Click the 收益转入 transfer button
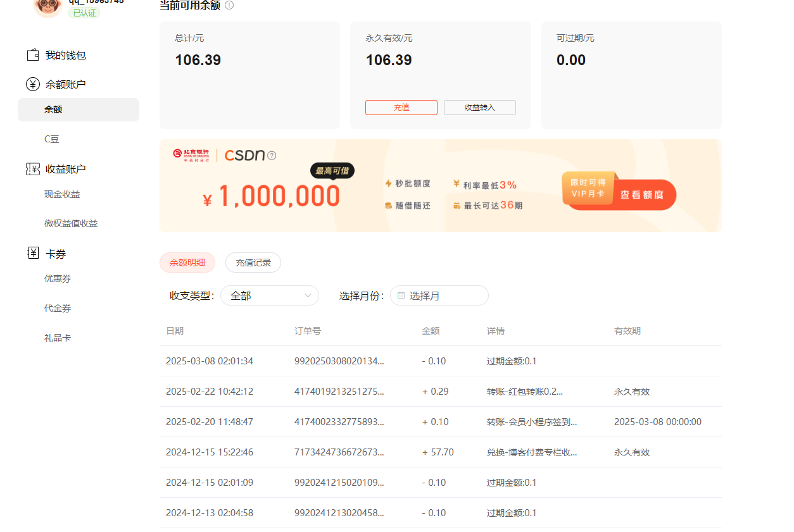794x532 pixels. 479,108
